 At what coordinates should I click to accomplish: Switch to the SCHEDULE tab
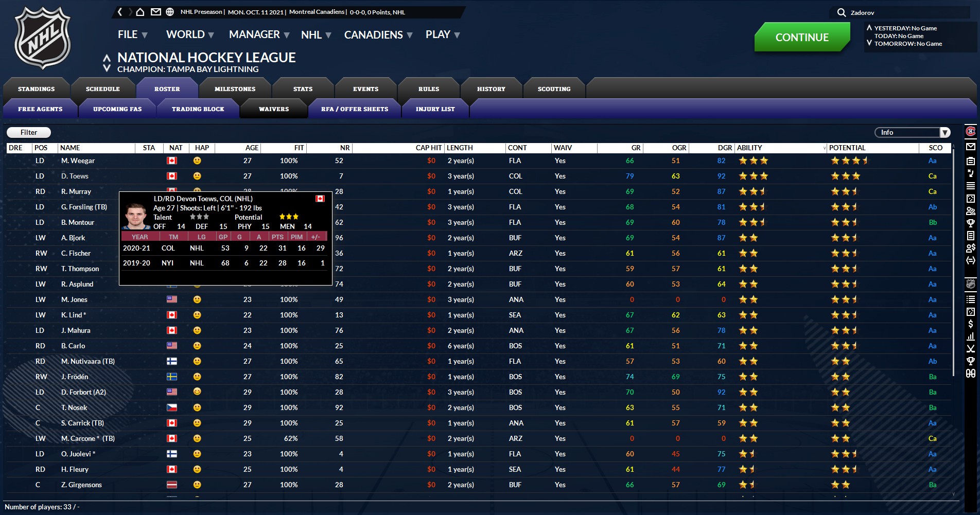click(103, 89)
